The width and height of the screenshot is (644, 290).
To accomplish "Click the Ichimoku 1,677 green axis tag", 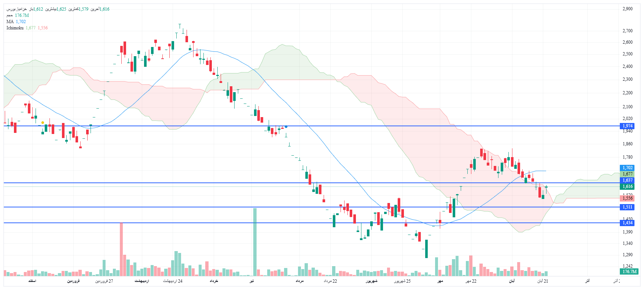I will [628, 174].
